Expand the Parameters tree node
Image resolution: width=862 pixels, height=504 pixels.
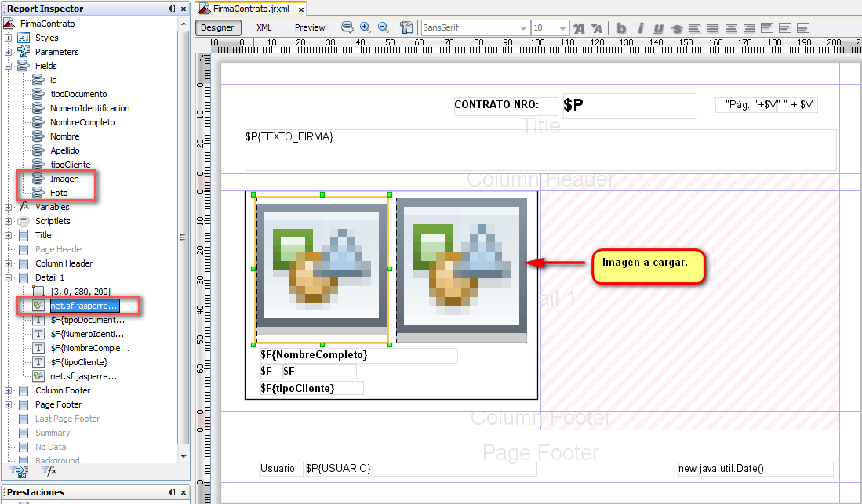9,52
